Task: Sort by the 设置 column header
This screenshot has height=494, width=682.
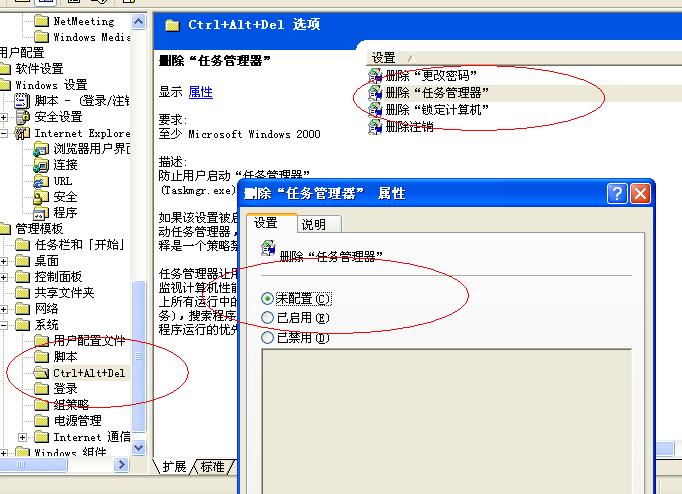Action: click(x=524, y=58)
